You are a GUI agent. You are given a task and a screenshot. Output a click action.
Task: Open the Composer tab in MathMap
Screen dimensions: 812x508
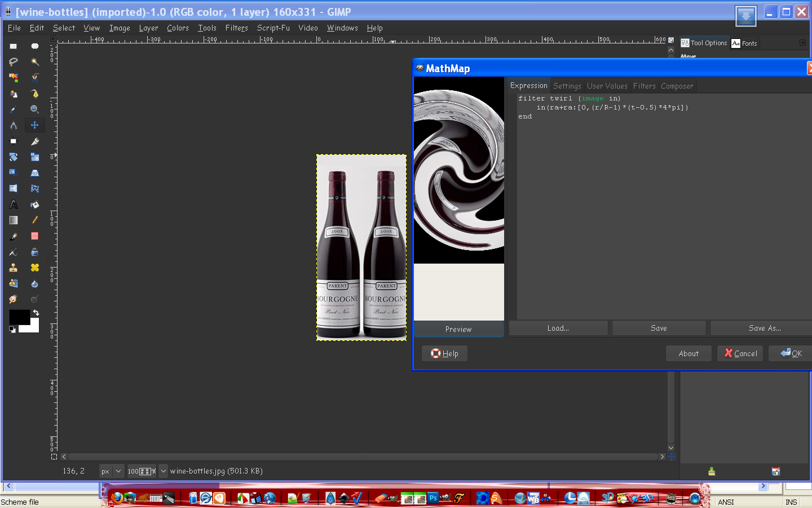click(x=677, y=86)
